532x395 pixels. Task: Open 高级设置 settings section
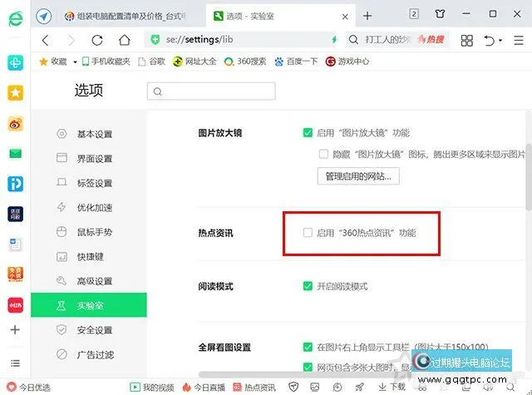tap(89, 281)
